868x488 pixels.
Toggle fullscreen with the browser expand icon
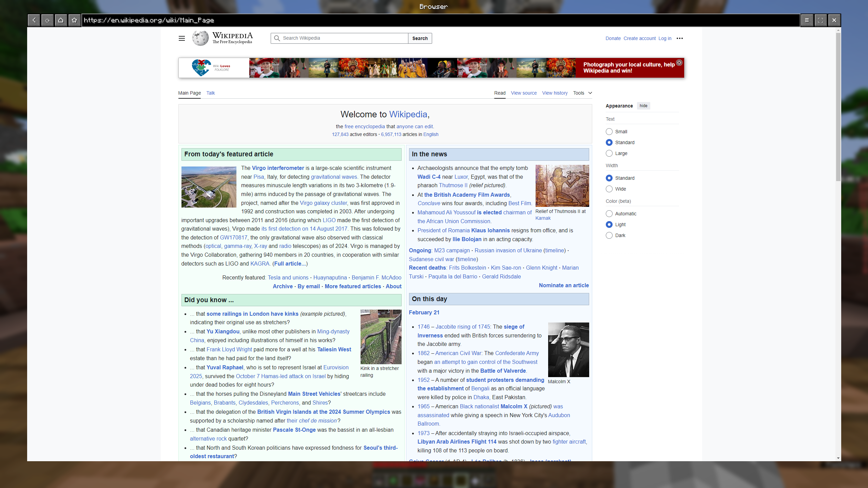coord(821,20)
